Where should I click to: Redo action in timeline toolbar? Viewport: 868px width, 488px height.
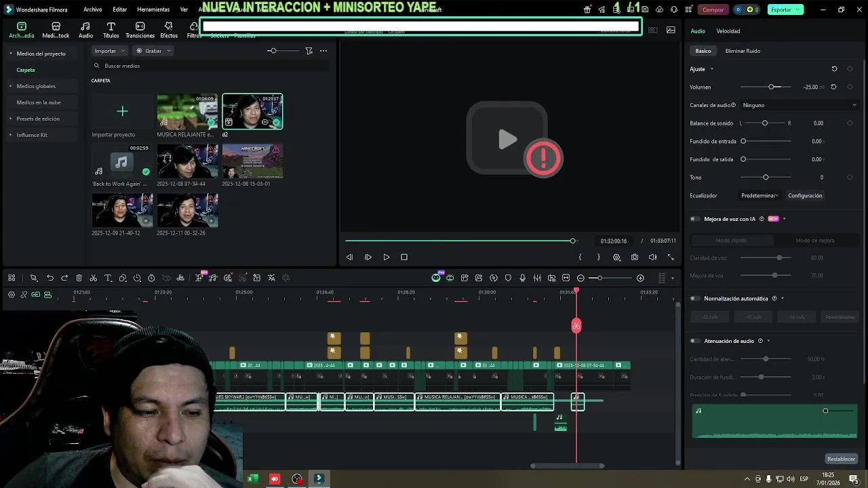[x=64, y=278]
